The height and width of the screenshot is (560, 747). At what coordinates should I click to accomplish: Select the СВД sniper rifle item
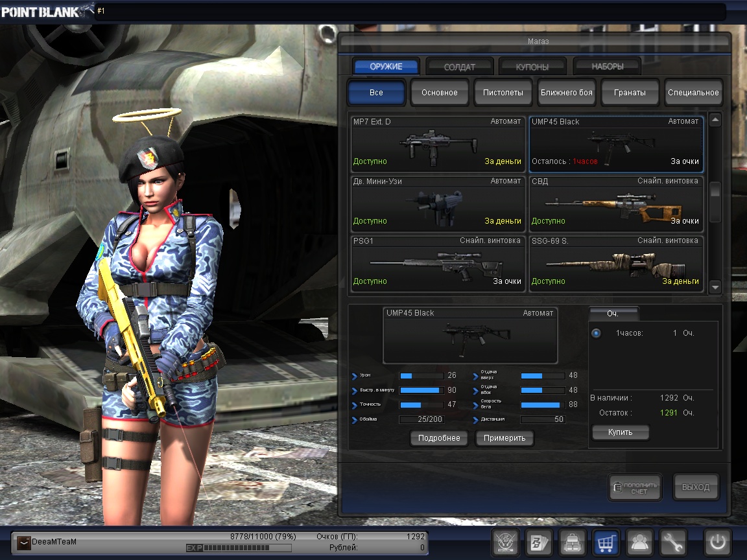[615, 204]
